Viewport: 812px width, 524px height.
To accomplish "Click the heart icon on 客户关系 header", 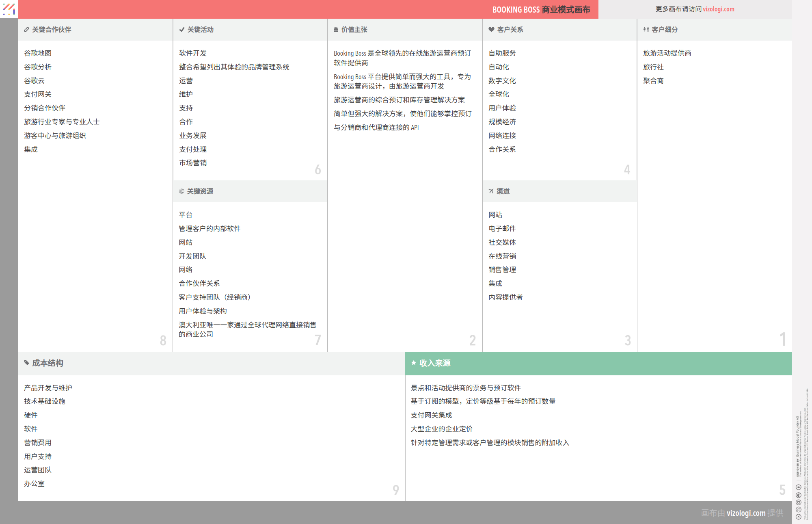I will 490,29.
